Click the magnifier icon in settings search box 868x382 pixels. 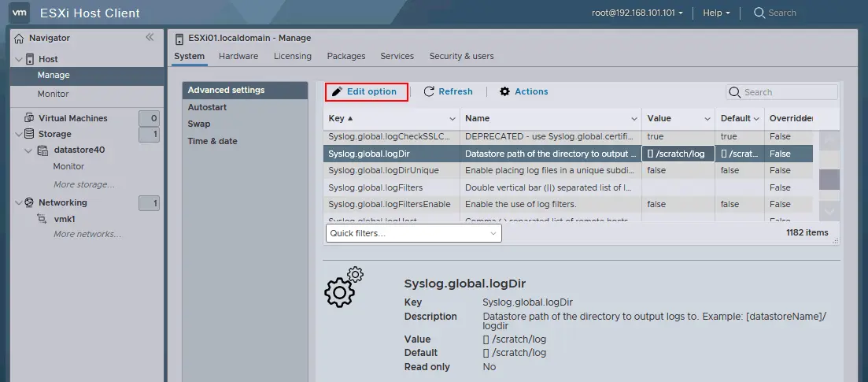(734, 92)
